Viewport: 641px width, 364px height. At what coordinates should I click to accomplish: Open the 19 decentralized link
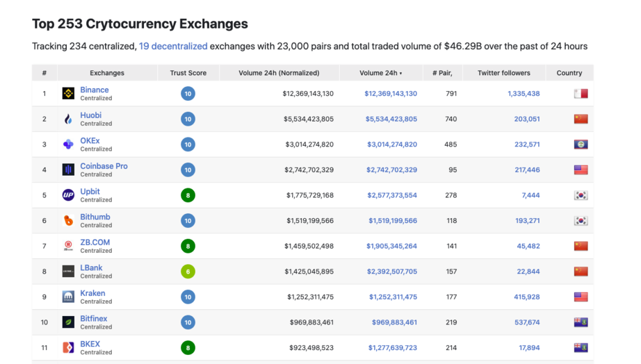[173, 47]
